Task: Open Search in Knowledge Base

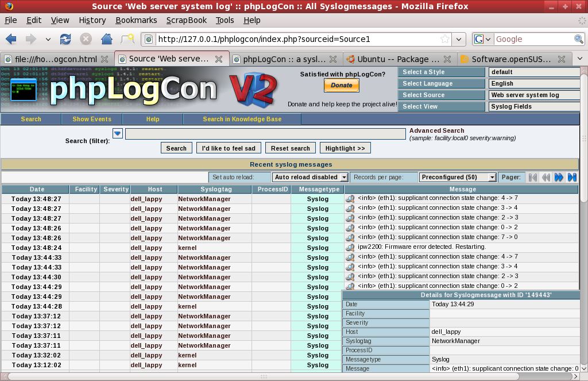Action: (242, 119)
